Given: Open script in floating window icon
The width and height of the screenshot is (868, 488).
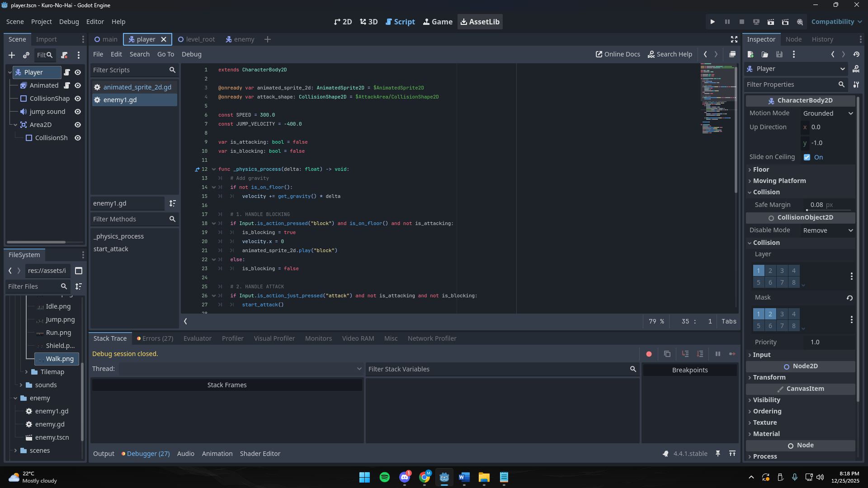Looking at the screenshot, I should [x=732, y=54].
